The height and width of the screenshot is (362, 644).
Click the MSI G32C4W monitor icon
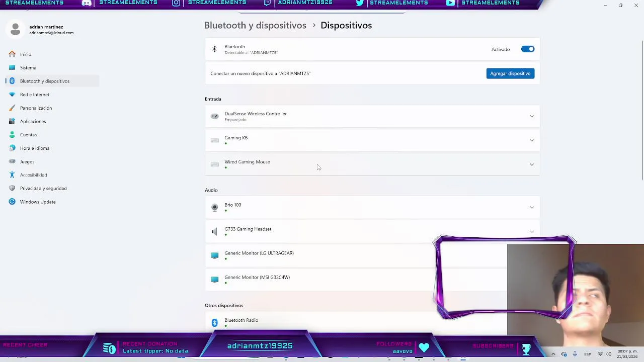215,280
